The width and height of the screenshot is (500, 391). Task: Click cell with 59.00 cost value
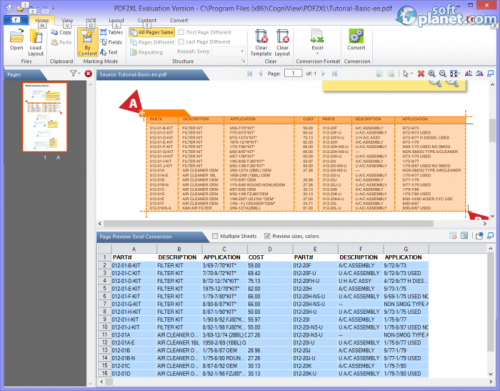coord(270,265)
